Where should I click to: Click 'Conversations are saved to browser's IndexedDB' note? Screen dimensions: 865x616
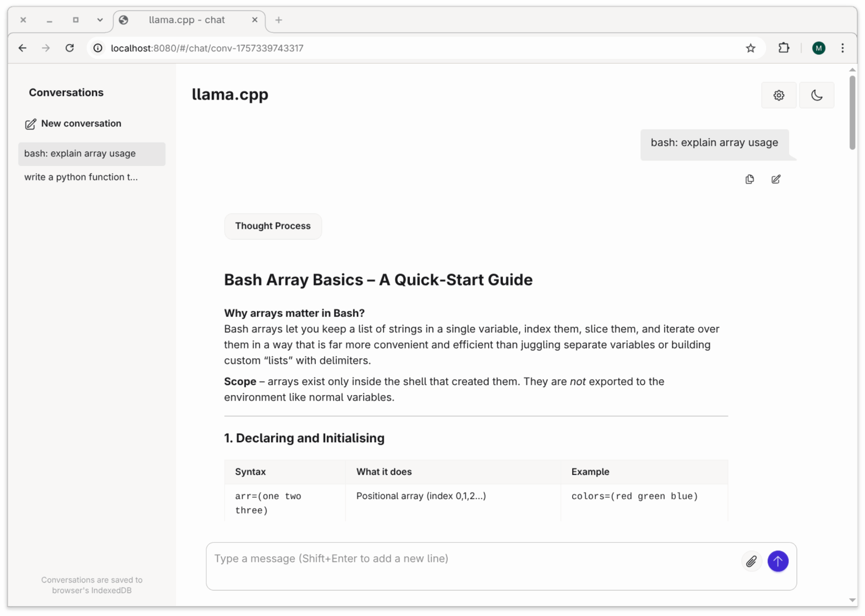(92, 585)
